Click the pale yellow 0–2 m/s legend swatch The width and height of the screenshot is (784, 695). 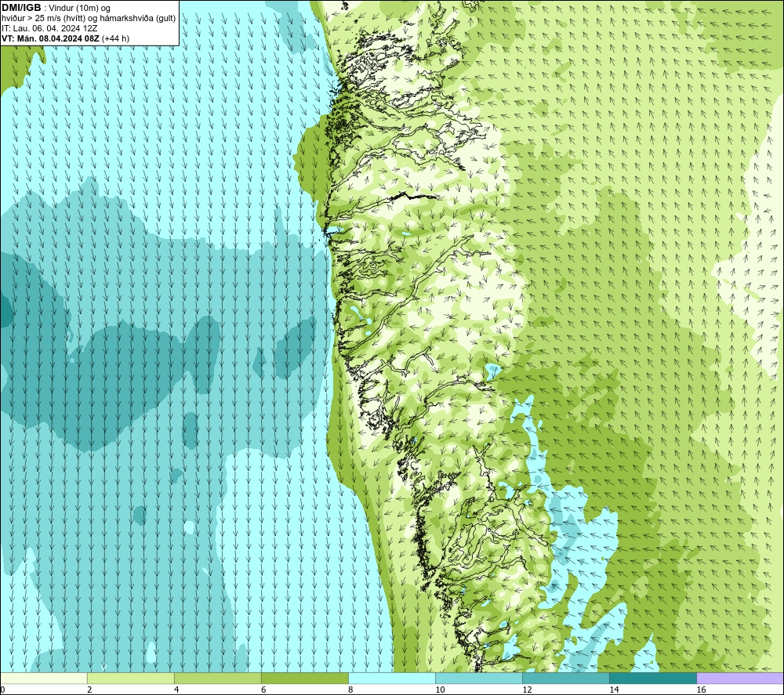point(44,678)
